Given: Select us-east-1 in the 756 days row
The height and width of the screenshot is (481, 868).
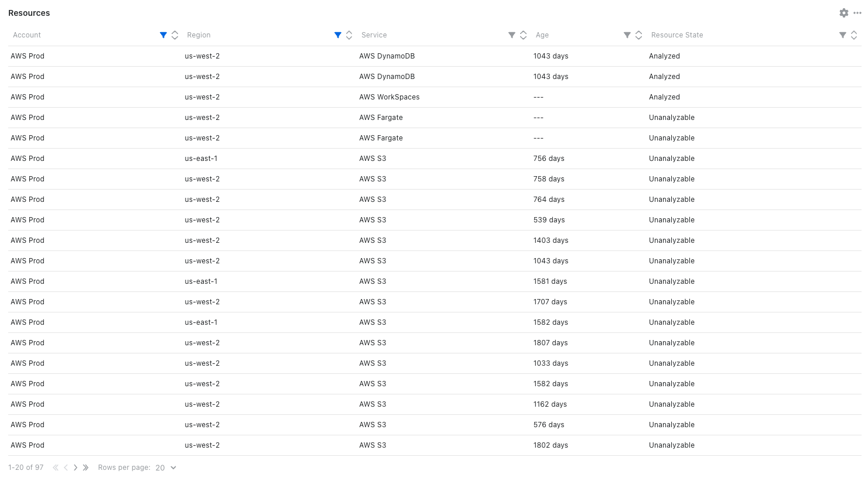Looking at the screenshot, I should point(201,159).
